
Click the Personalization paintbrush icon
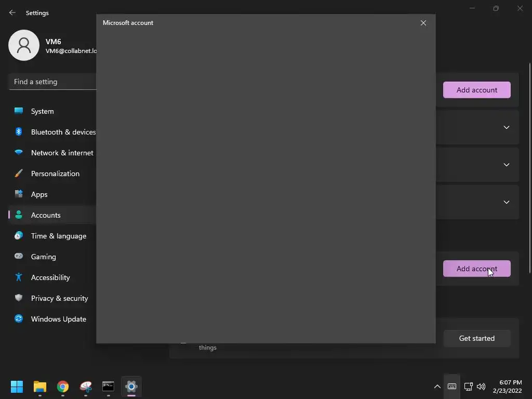click(x=19, y=173)
